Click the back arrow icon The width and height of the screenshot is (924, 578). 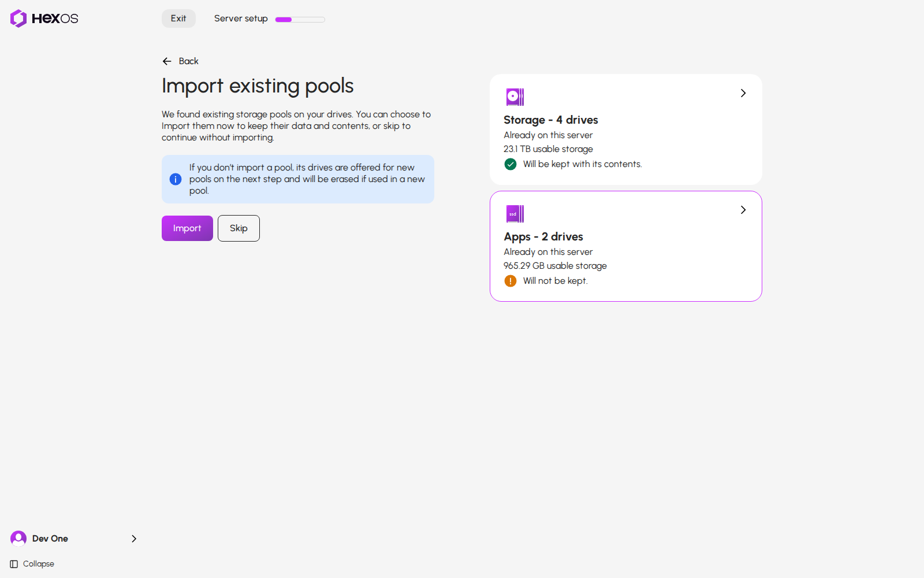coord(167,61)
